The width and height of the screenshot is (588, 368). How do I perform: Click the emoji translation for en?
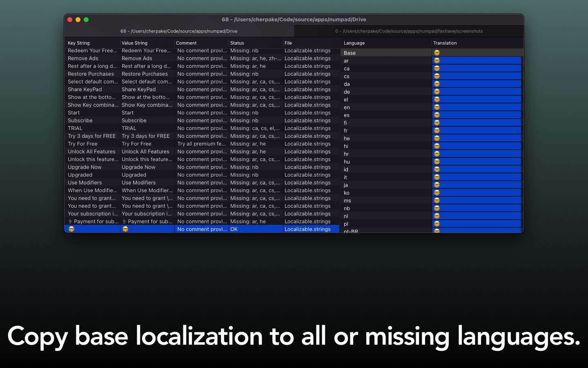click(x=437, y=107)
